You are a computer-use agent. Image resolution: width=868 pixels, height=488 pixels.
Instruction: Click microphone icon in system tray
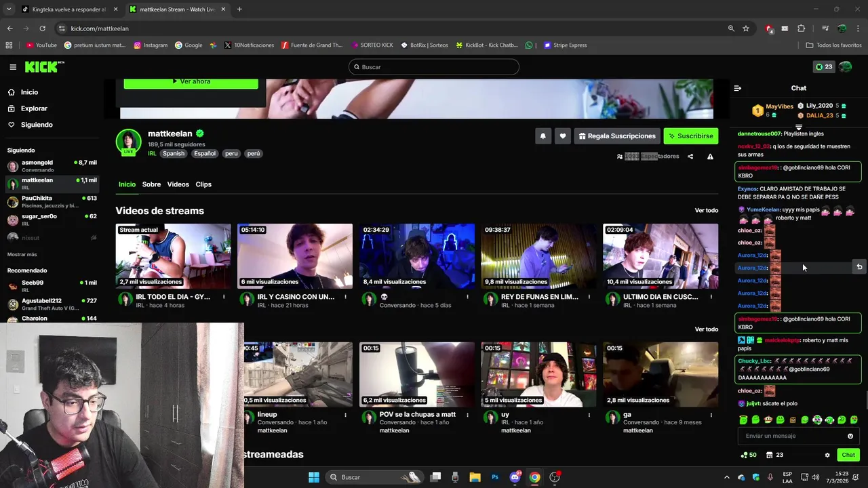[770, 477]
